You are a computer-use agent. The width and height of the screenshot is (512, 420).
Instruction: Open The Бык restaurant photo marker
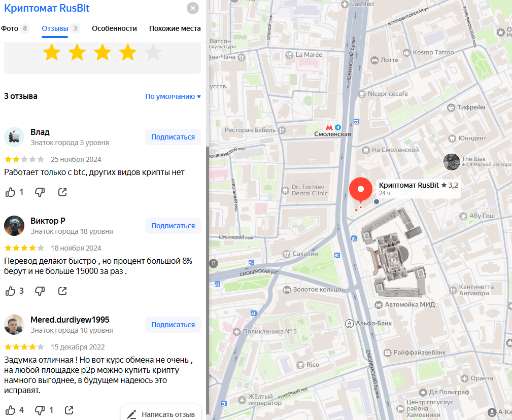452,162
